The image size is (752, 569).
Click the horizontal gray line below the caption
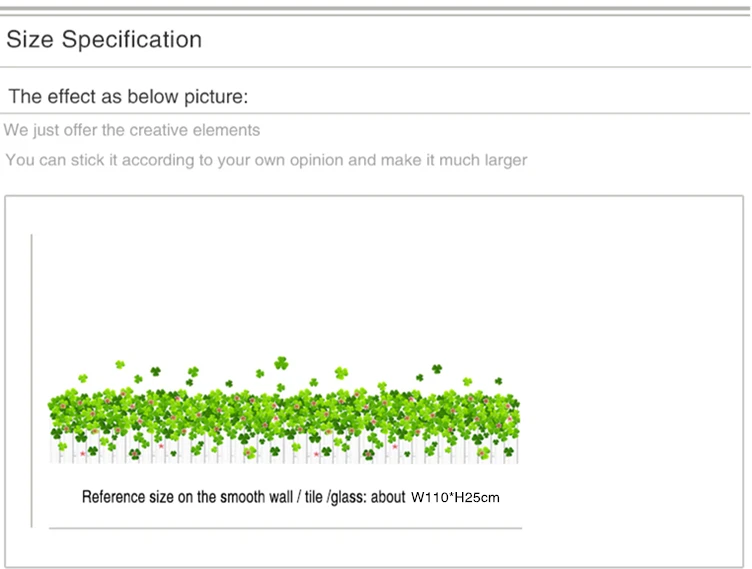[x=285, y=528]
